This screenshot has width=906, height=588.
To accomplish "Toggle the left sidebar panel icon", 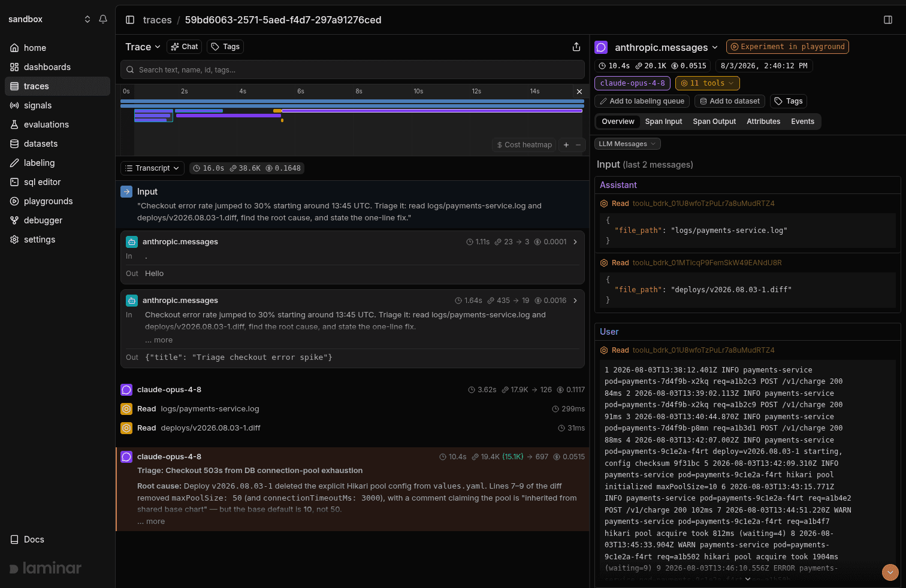I will click(130, 20).
